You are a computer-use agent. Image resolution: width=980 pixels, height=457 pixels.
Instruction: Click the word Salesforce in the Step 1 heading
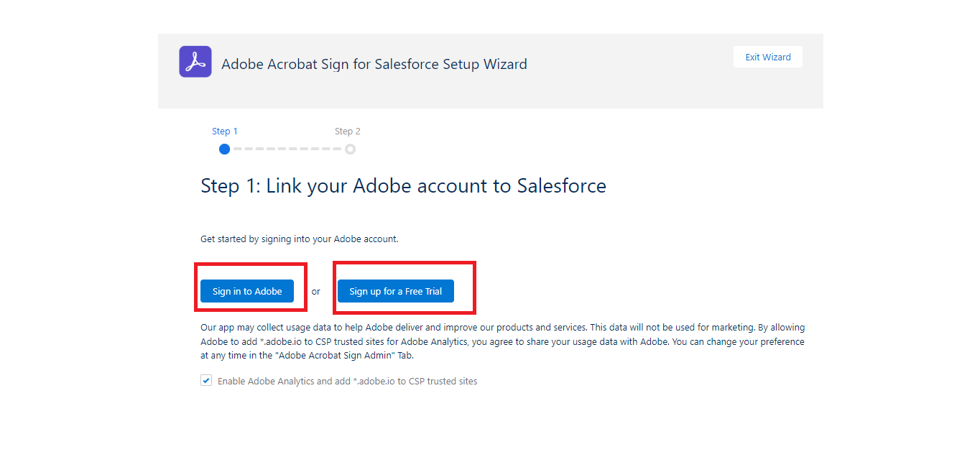click(561, 186)
